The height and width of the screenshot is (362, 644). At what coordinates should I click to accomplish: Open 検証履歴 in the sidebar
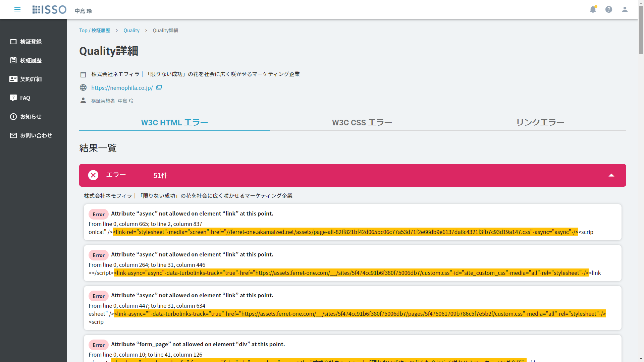pos(31,60)
